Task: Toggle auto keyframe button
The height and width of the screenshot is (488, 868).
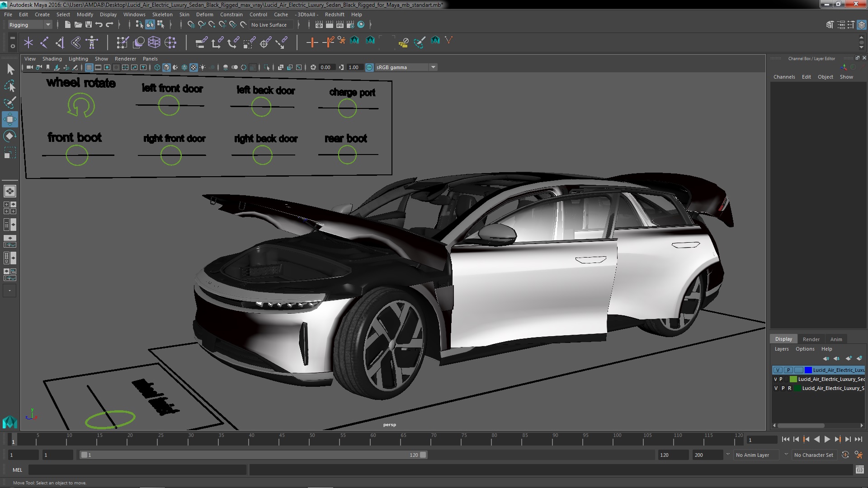Action: tap(845, 455)
